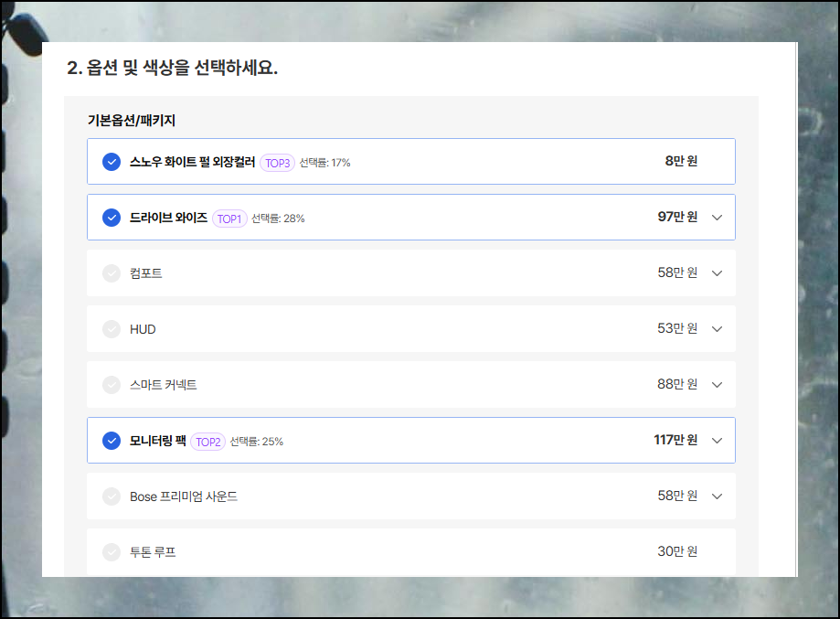
Task: Click the 드라이브 와이즈 label
Action: (x=168, y=218)
